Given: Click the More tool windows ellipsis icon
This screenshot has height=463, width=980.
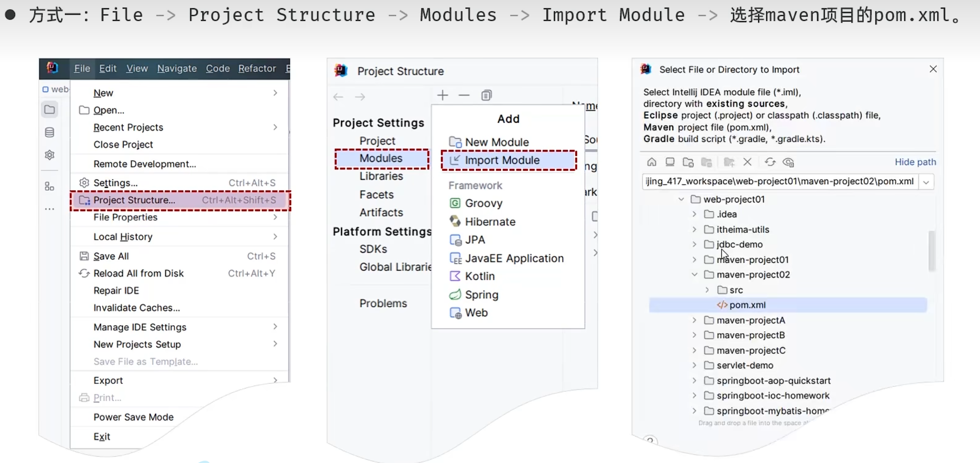Looking at the screenshot, I should (49, 209).
